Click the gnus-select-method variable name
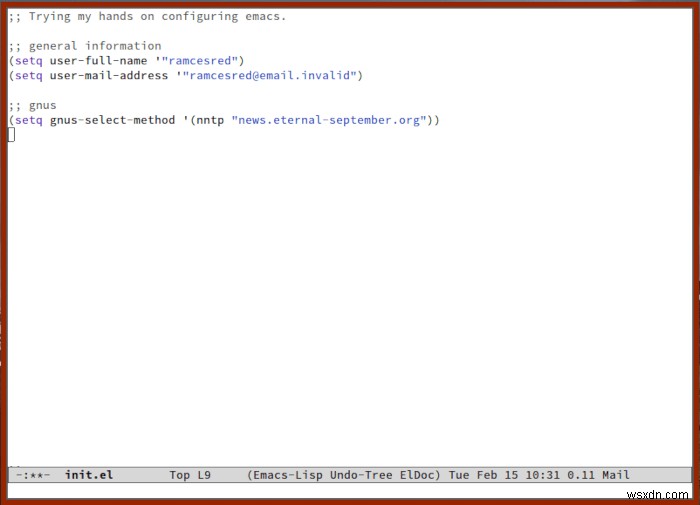The width and height of the screenshot is (700, 505). 112,120
